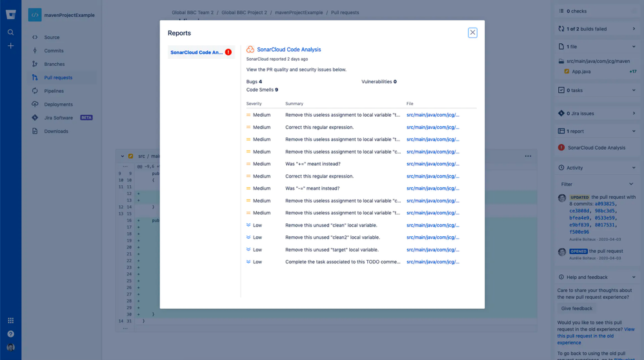Expand the '0 tasks' section chevron

pos(634,90)
